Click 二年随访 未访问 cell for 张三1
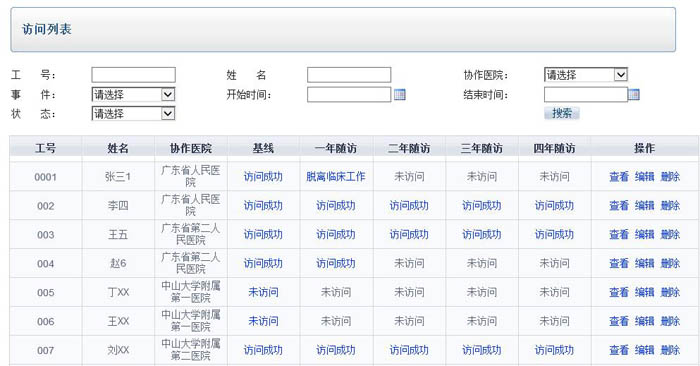 (409, 177)
